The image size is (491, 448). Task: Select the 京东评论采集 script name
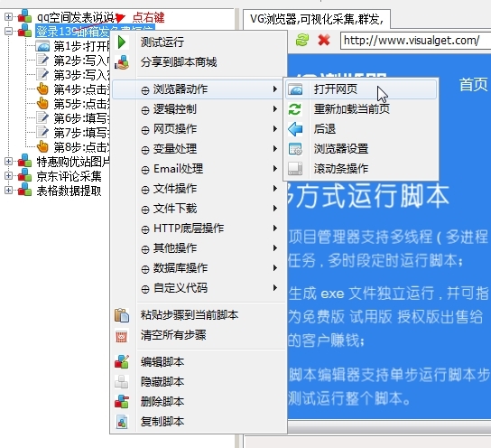[69, 176]
